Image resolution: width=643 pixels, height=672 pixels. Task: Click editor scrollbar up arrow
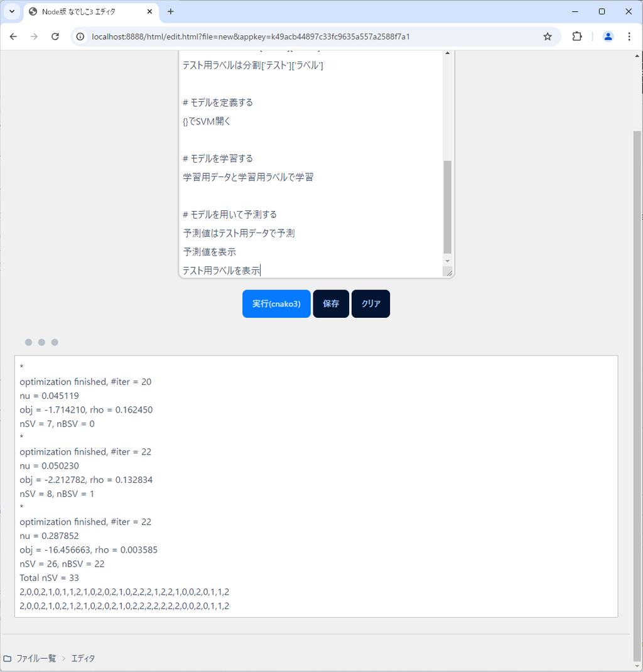click(x=447, y=53)
